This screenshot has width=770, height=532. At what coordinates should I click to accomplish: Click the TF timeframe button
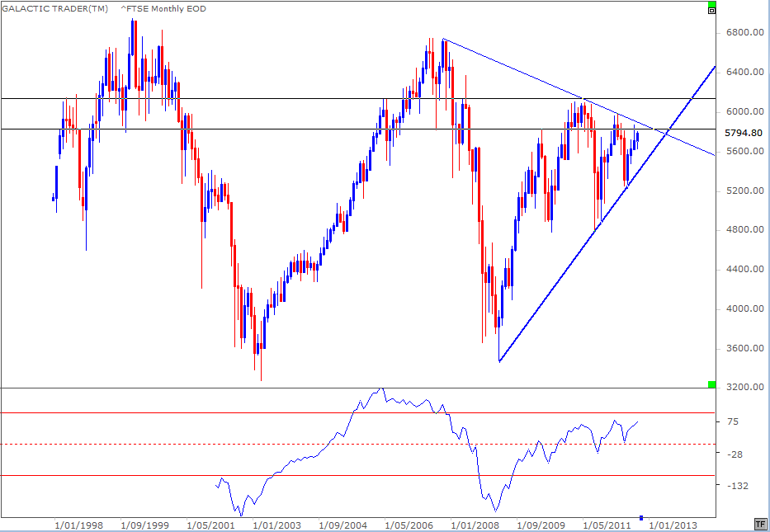point(761,524)
